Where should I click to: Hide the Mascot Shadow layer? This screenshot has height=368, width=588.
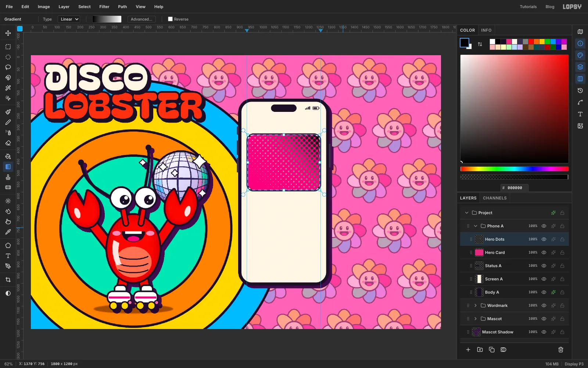[x=544, y=332]
